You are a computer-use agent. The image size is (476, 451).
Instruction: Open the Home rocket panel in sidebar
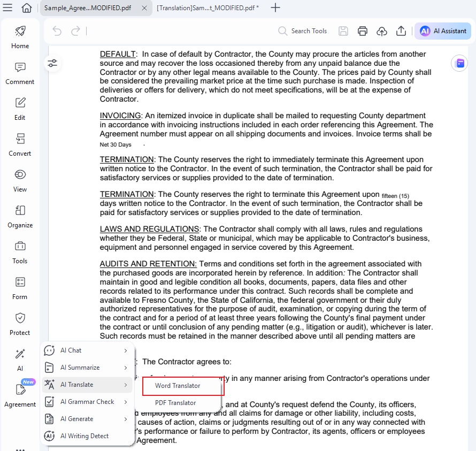[x=20, y=37]
